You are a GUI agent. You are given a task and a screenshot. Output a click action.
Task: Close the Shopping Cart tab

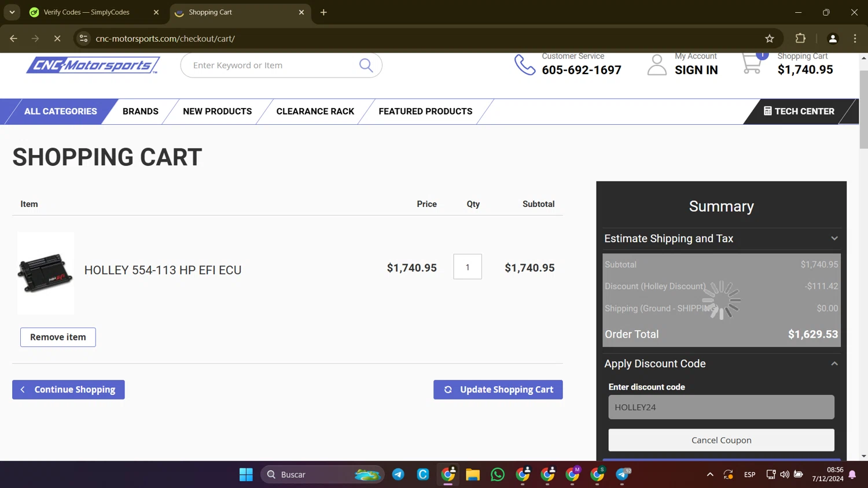point(301,12)
